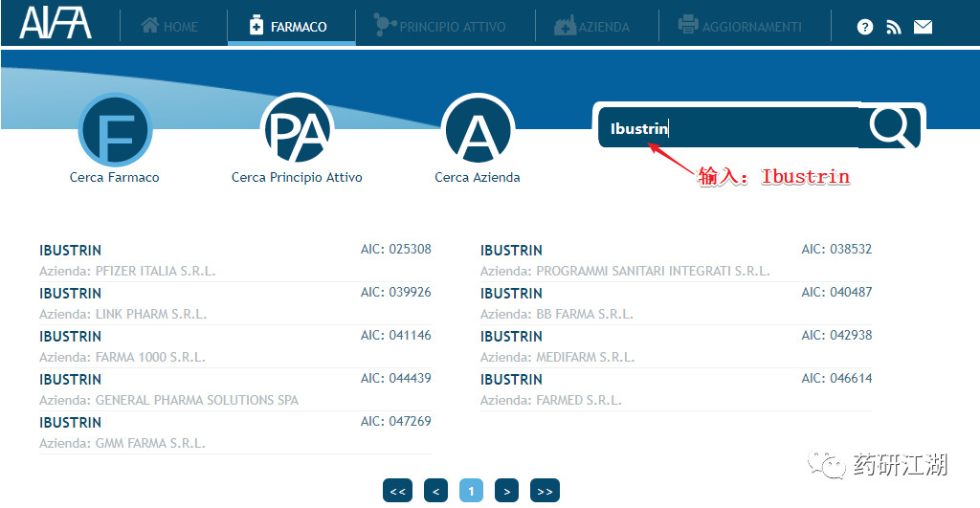Go to the HOME menu item

click(169, 27)
